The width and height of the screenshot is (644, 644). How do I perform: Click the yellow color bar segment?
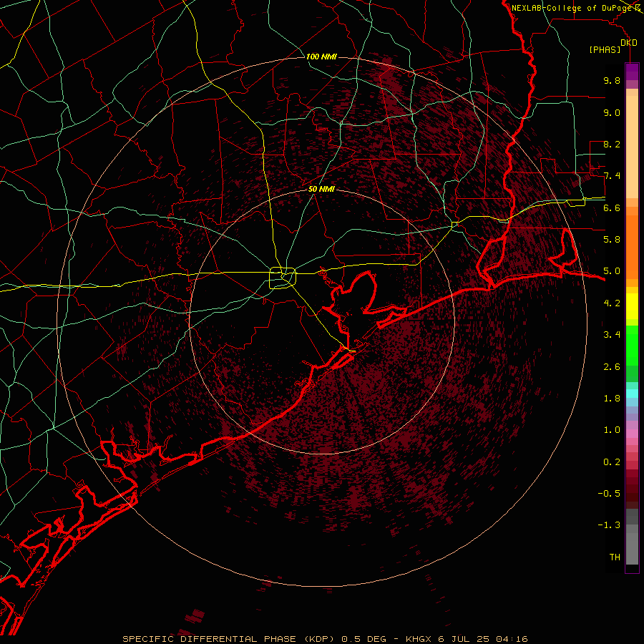tap(632, 306)
